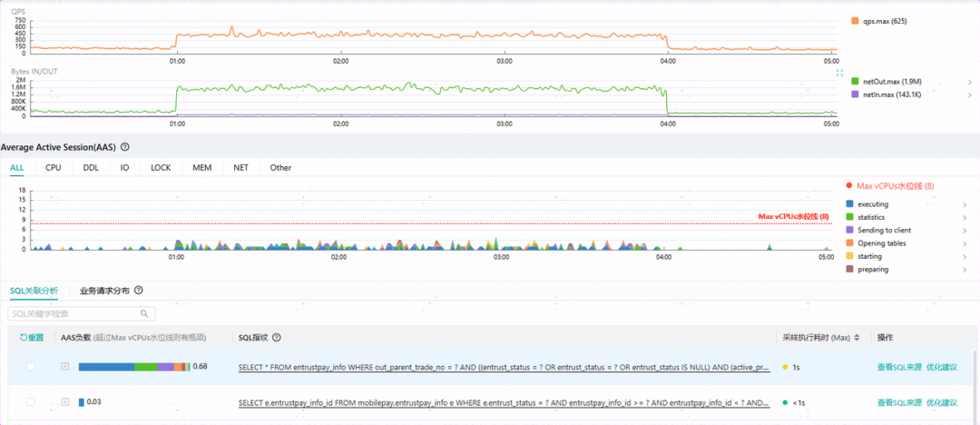The height and width of the screenshot is (425, 980).
Task: Switch to the DDL tab
Action: pos(91,168)
